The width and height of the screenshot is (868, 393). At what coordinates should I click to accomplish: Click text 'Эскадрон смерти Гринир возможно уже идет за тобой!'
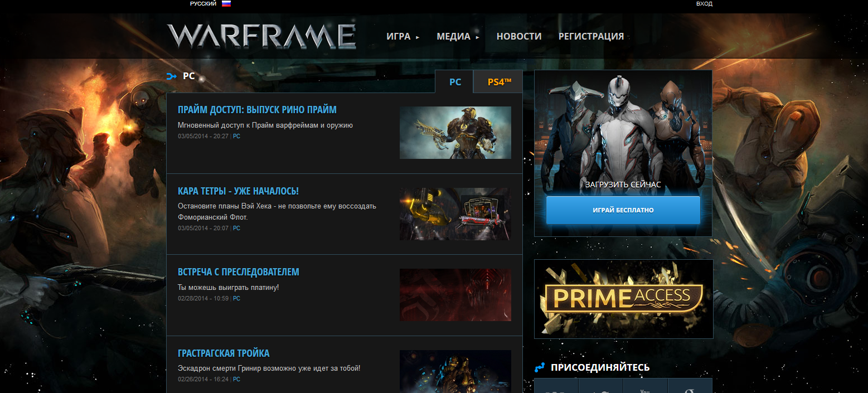(269, 368)
